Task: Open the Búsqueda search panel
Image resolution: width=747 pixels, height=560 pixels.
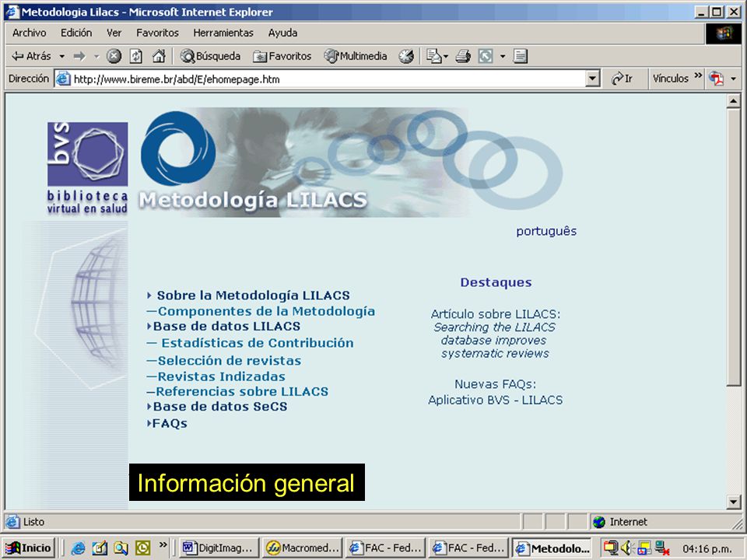Action: pyautogui.click(x=210, y=56)
